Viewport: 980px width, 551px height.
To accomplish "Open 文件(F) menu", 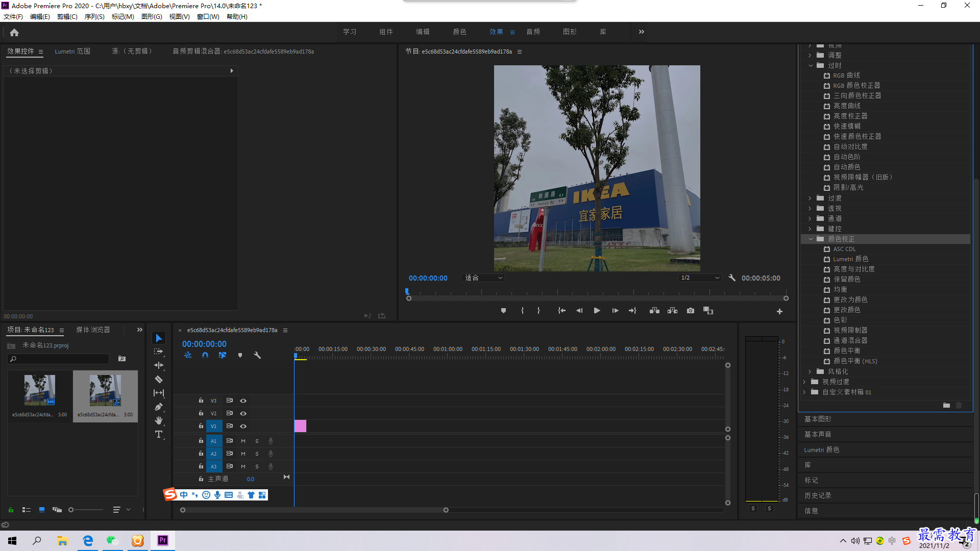I will click(13, 17).
